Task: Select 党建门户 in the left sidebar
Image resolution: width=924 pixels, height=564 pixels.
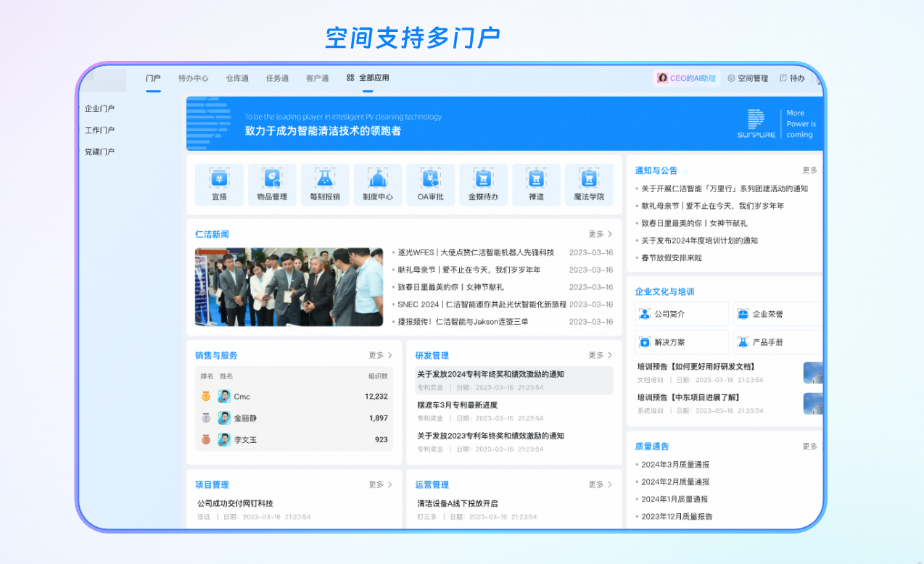Action: tap(99, 152)
